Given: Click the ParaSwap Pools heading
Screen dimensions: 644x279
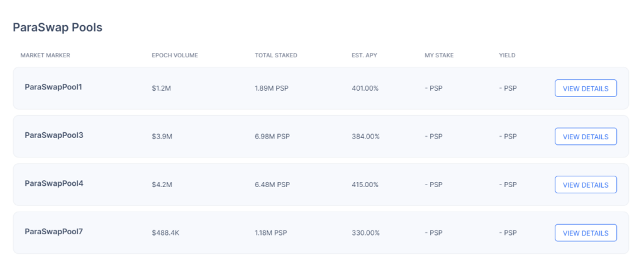Looking at the screenshot, I should (57, 28).
